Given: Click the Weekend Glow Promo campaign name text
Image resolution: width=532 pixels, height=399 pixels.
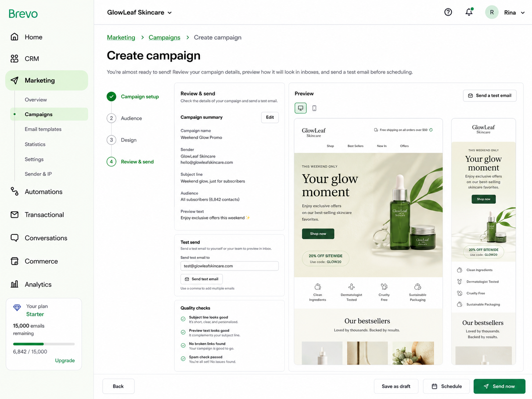Looking at the screenshot, I should (201, 137).
